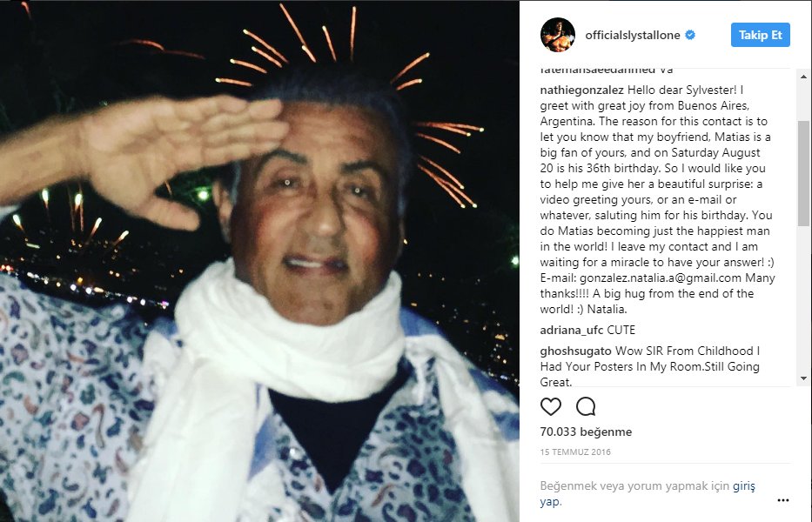Open ghoshsugato commenter profile
Viewport: 812px width, 522px height.
[576, 351]
